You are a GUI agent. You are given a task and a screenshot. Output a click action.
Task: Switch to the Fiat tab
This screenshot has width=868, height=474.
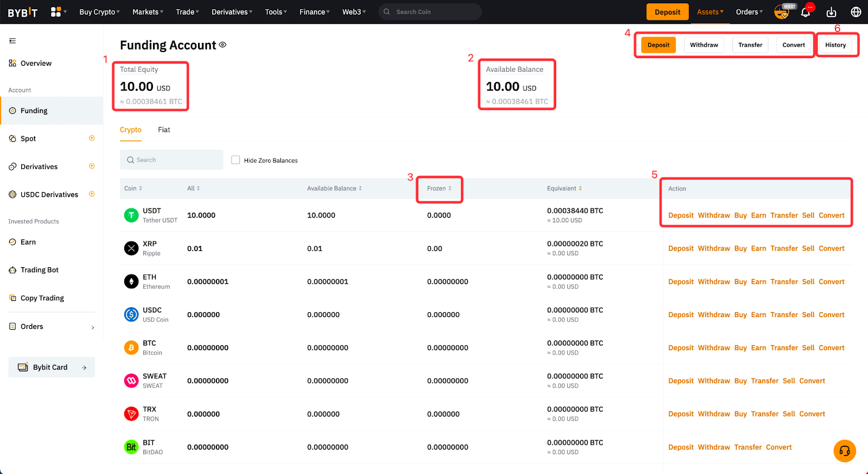[x=164, y=130]
